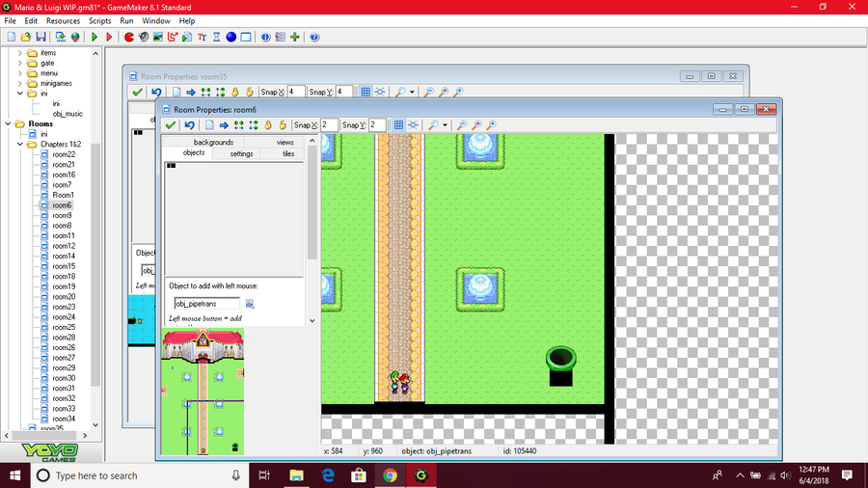The width and height of the screenshot is (868, 488).
Task: Create a standalone executable
Action: click(61, 37)
